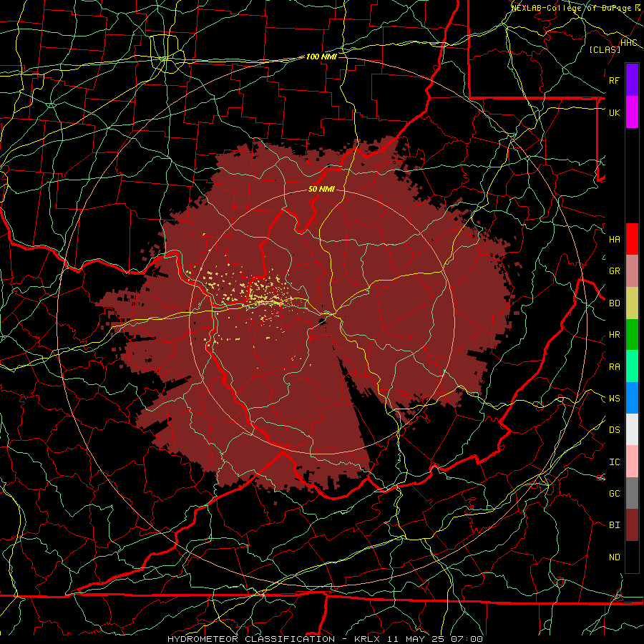
Task: Click the BD legend label
Action: coord(614,303)
